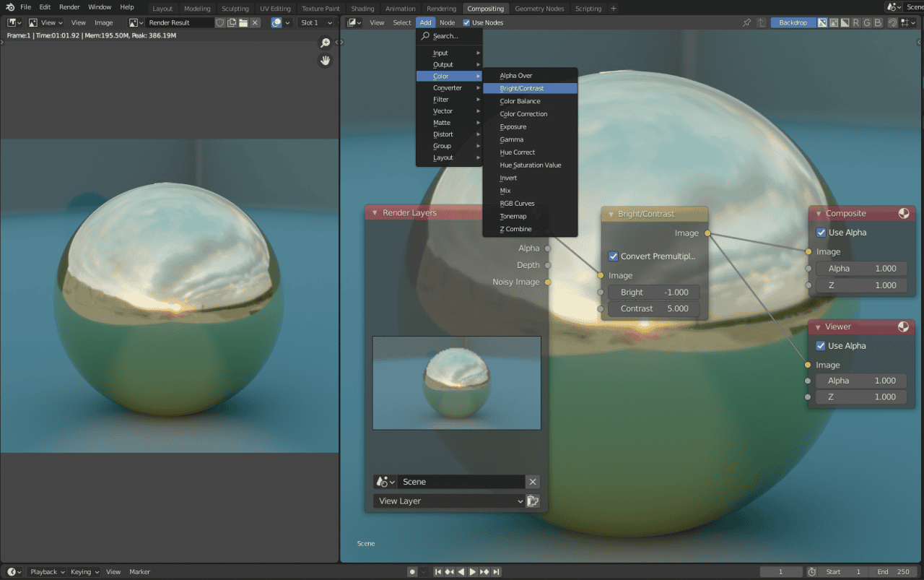Show backdrop color and alpha channel
This screenshot has width=924, height=580.
834,22
